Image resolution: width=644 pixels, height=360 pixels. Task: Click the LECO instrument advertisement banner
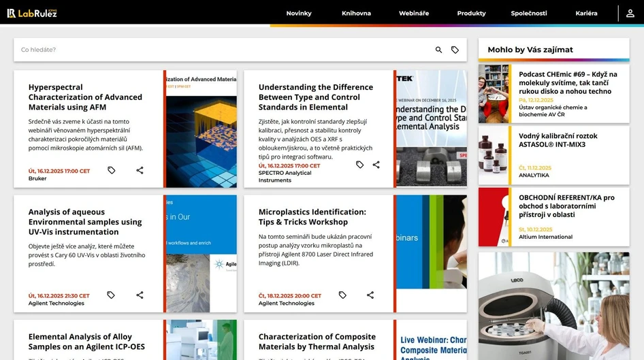[x=553, y=306]
